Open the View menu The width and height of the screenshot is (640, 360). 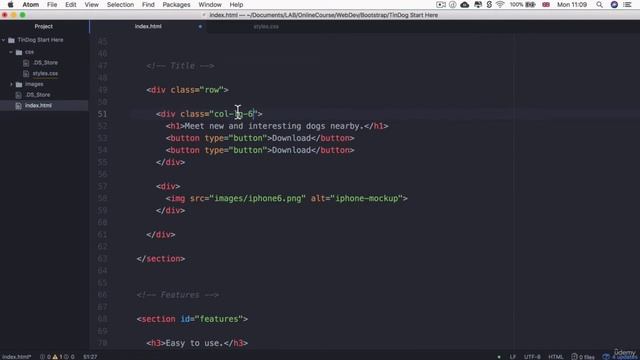coord(91,4)
